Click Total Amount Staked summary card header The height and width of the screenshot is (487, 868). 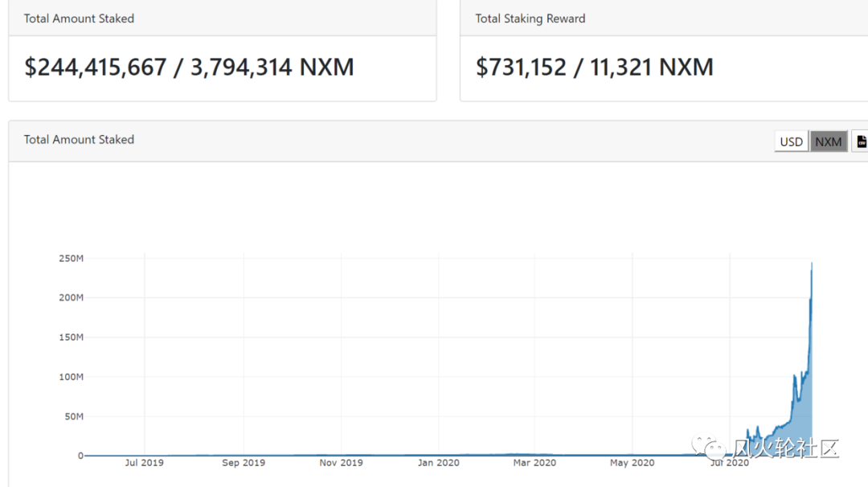coord(79,18)
